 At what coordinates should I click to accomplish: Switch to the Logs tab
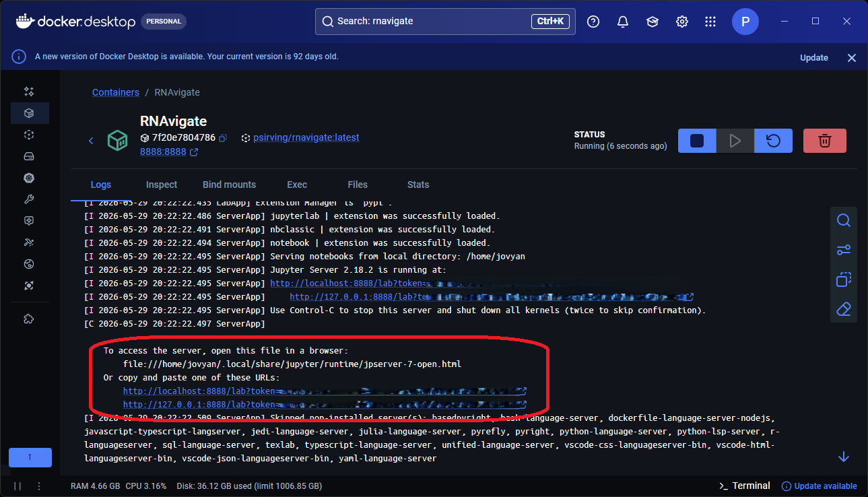101,185
